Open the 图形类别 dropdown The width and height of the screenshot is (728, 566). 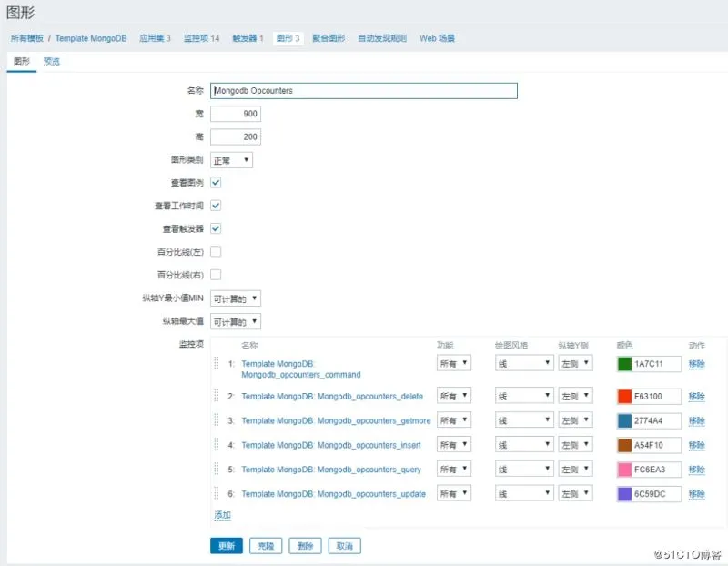[231, 158]
